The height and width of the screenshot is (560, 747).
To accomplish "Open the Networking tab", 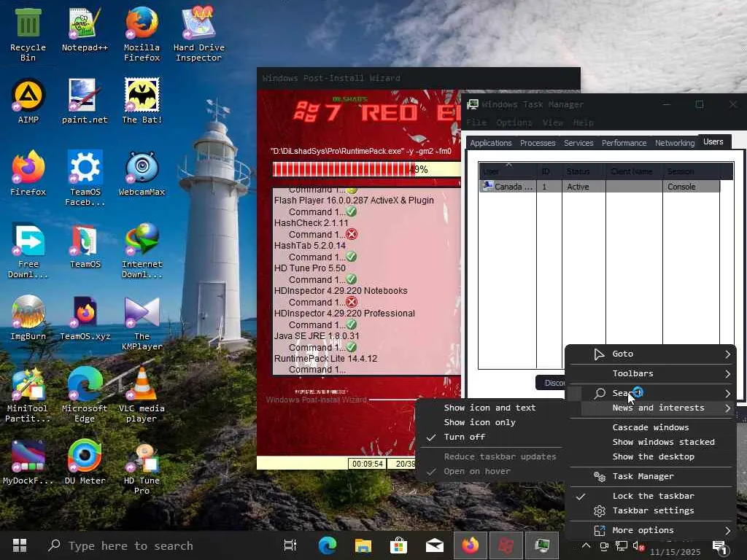I will pos(675,143).
